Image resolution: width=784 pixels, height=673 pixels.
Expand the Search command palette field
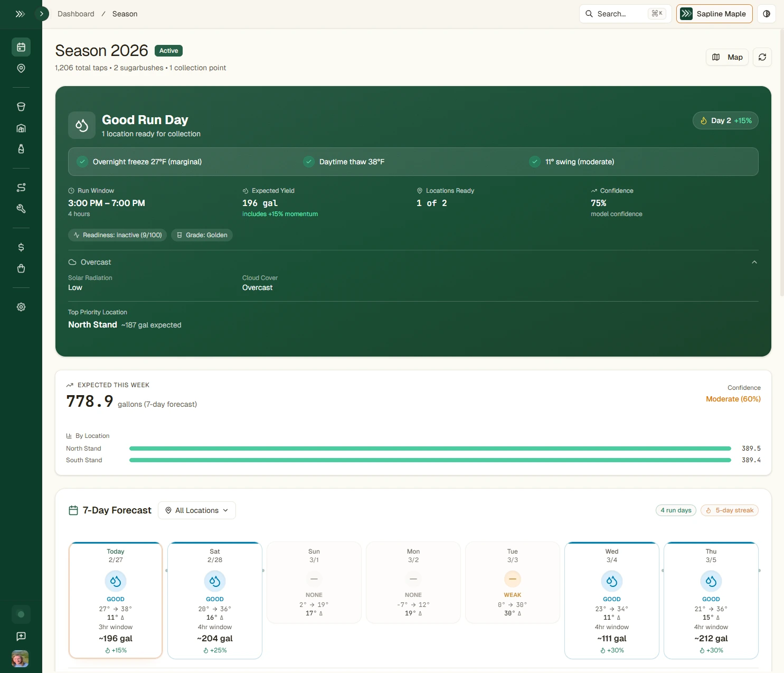624,14
